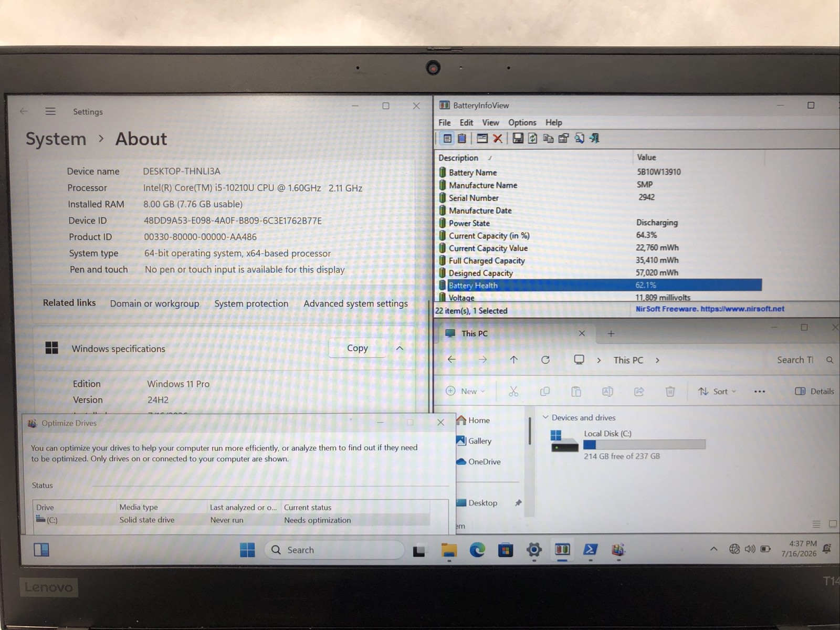Sort by the Description column header
The image size is (840, 630).
(x=534, y=157)
